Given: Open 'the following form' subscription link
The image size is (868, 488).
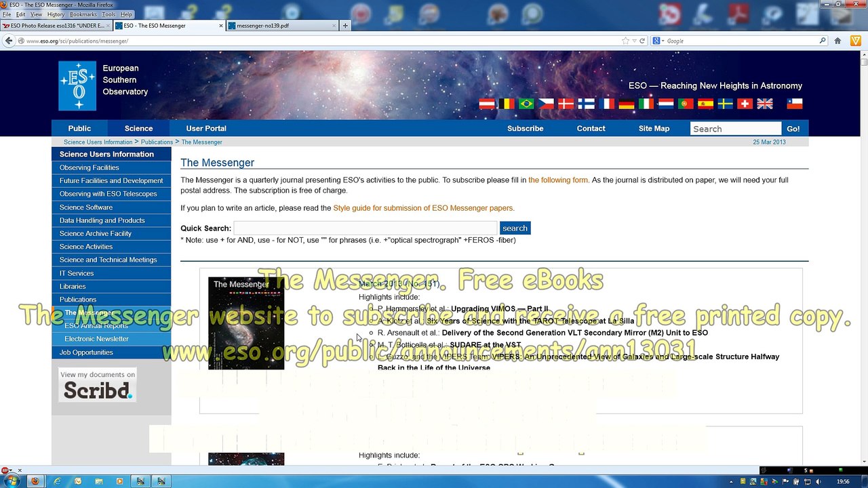Looking at the screenshot, I should 558,180.
